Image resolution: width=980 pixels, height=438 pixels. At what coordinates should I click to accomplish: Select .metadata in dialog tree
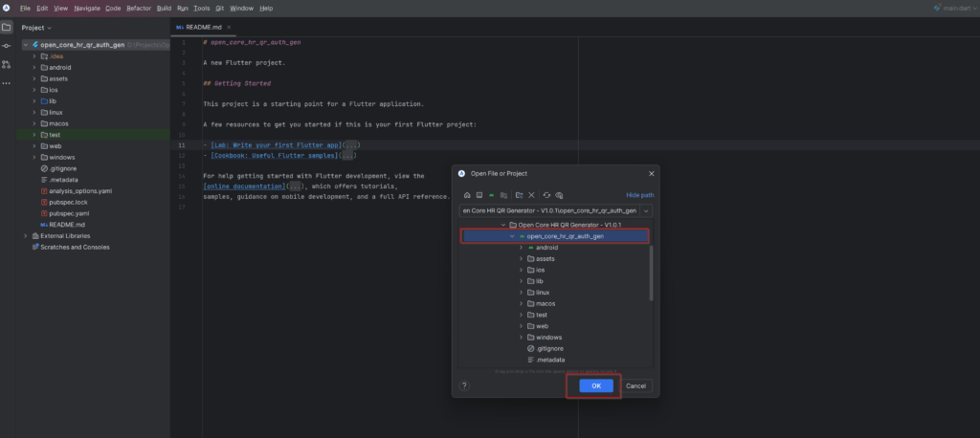[x=550, y=360]
